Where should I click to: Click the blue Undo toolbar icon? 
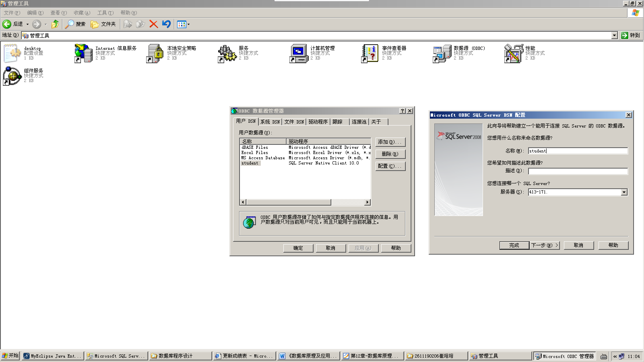click(166, 24)
